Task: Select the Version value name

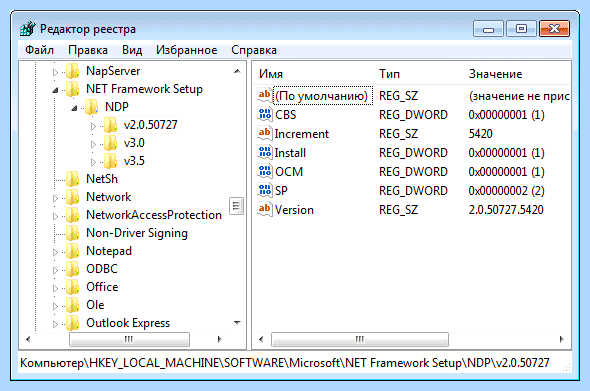Action: point(294,210)
